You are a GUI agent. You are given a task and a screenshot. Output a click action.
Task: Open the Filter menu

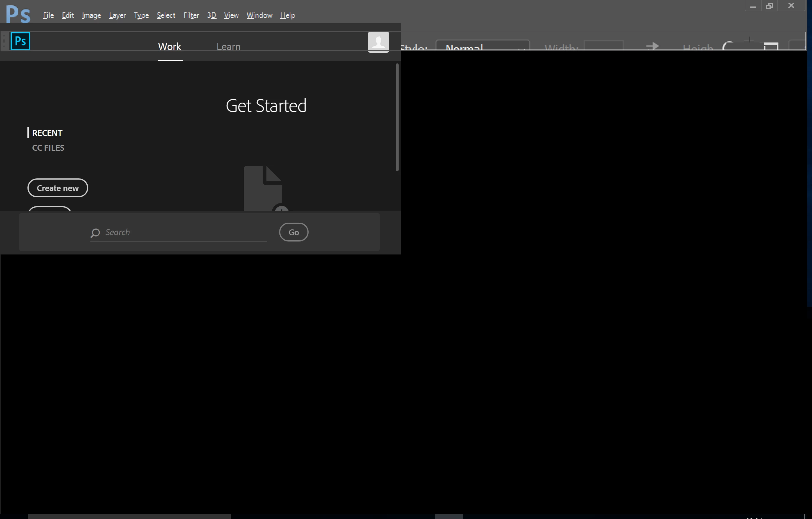[191, 15]
